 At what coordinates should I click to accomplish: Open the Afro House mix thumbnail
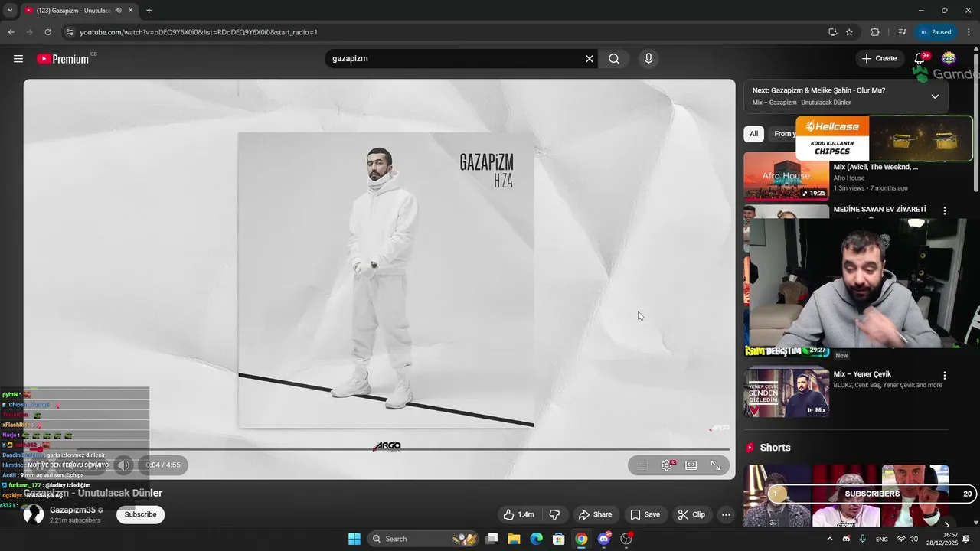point(786,176)
